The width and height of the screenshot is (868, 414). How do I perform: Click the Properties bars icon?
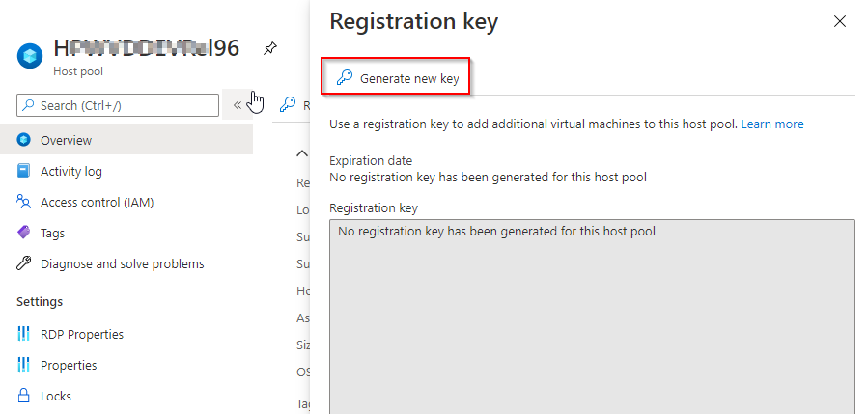(x=24, y=365)
